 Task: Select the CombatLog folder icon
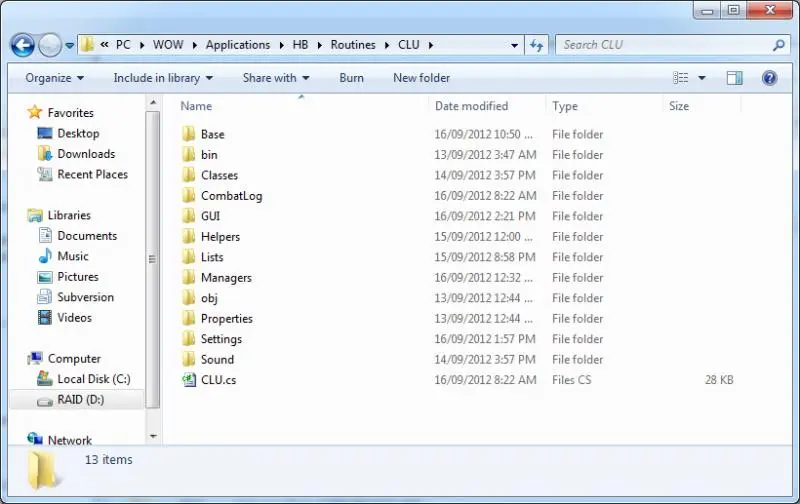[189, 195]
